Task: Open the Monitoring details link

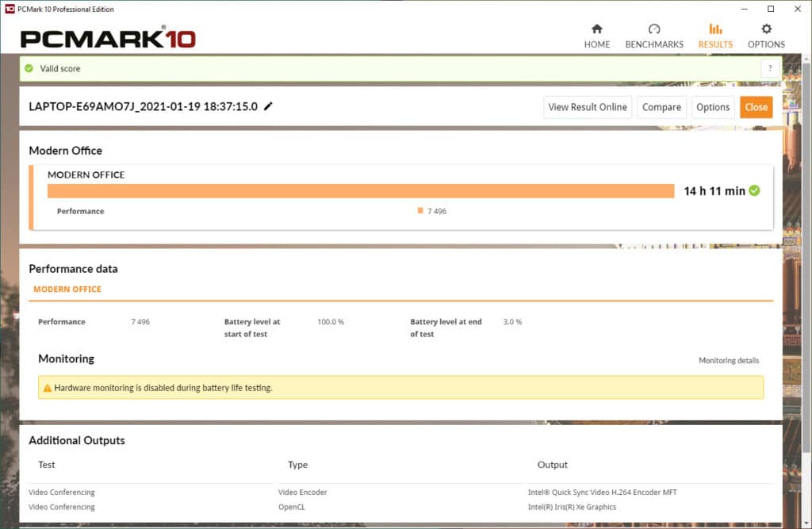Action: (x=728, y=361)
